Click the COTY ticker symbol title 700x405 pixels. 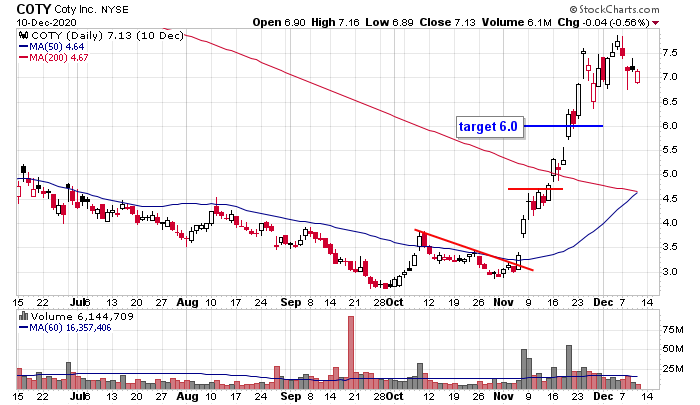pyautogui.click(x=34, y=9)
